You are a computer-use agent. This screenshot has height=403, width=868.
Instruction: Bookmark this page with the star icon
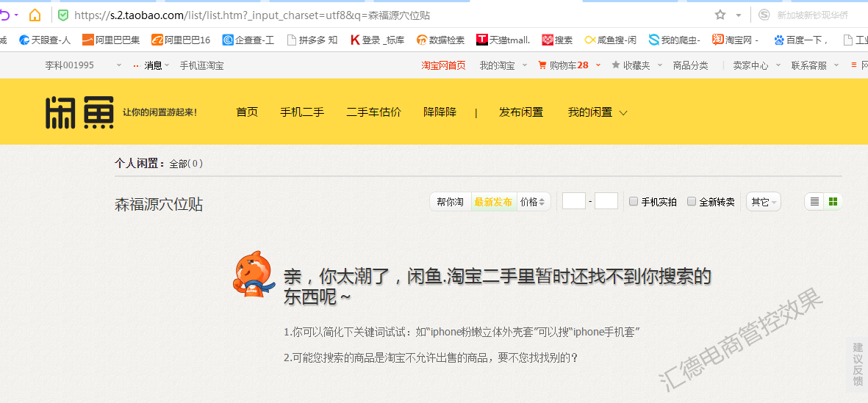pyautogui.click(x=720, y=15)
